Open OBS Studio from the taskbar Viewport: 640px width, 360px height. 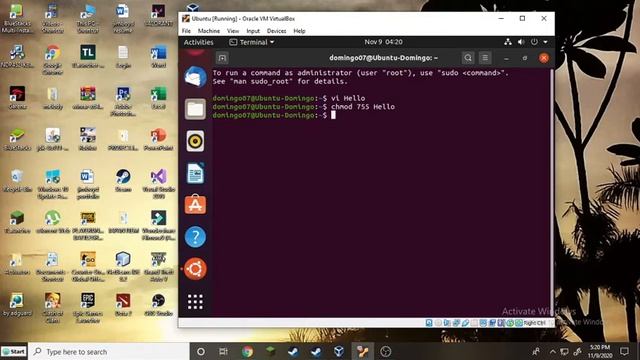point(385,351)
